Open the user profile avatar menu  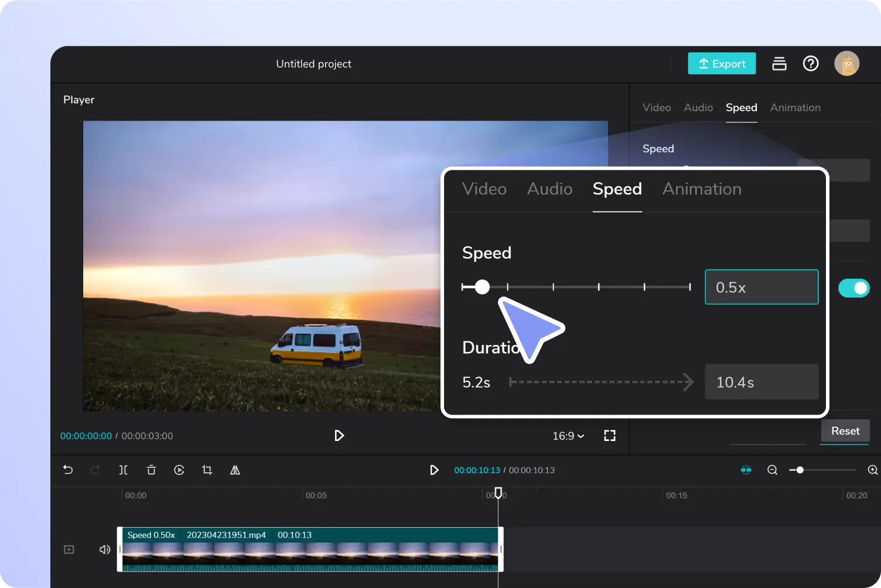point(846,63)
